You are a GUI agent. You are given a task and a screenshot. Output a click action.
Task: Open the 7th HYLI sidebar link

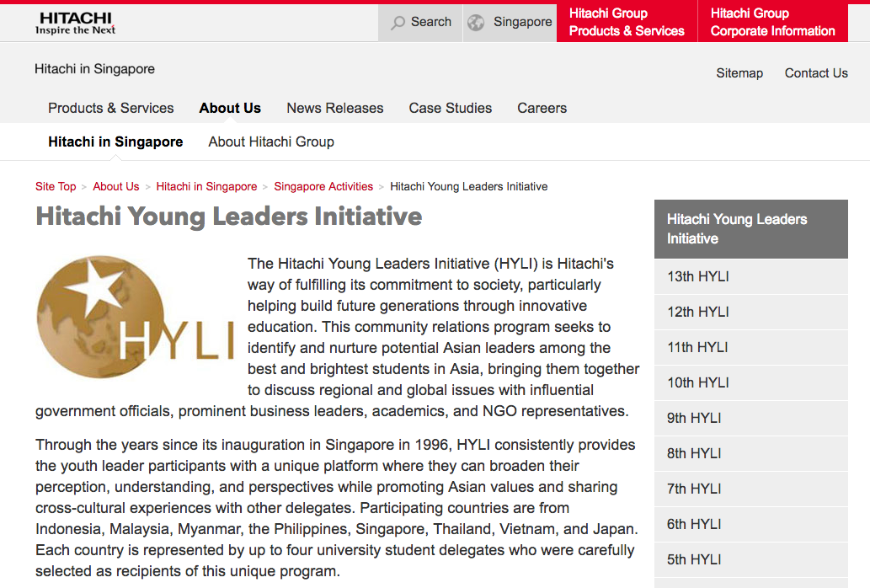point(750,489)
